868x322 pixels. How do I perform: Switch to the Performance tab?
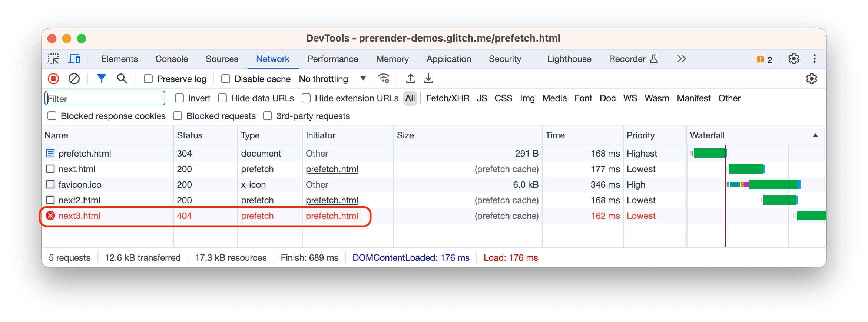332,59
